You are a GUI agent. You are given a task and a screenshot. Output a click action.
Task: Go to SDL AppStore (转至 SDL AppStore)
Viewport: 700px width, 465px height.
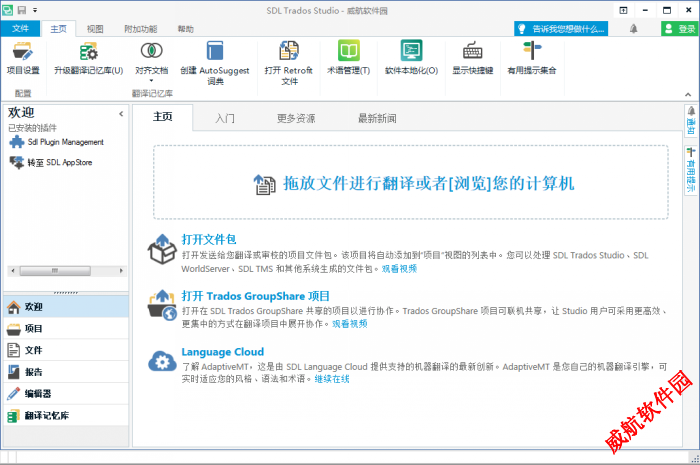click(x=51, y=162)
